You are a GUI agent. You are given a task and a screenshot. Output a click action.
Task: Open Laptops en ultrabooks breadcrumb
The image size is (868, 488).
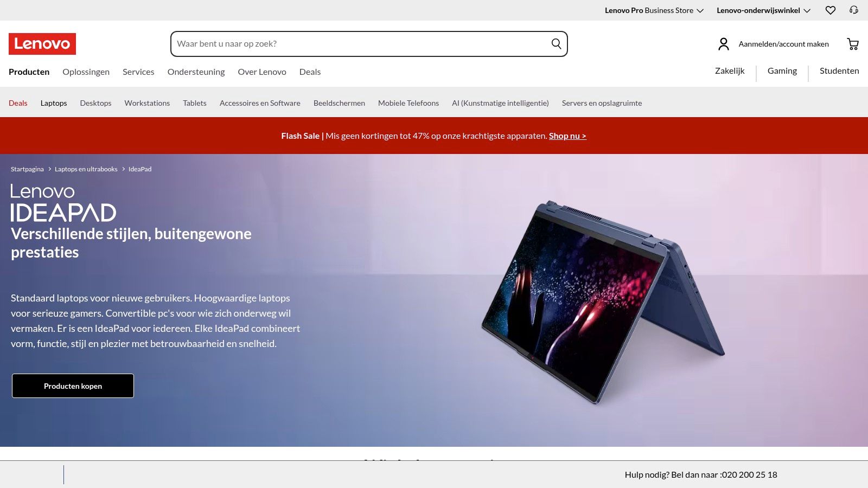click(86, 169)
